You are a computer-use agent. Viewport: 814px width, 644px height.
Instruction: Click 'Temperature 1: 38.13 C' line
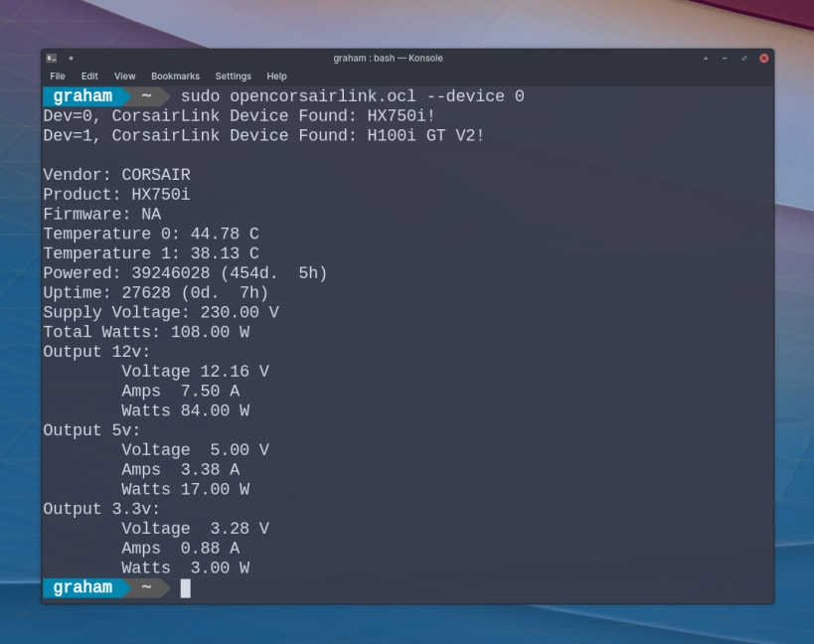point(151,253)
